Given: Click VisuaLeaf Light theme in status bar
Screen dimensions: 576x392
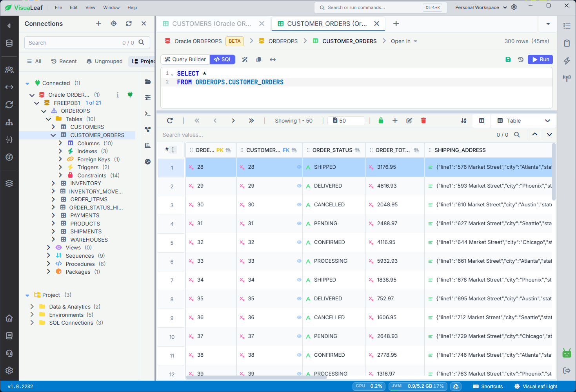Looking at the screenshot, I should click(536, 387).
